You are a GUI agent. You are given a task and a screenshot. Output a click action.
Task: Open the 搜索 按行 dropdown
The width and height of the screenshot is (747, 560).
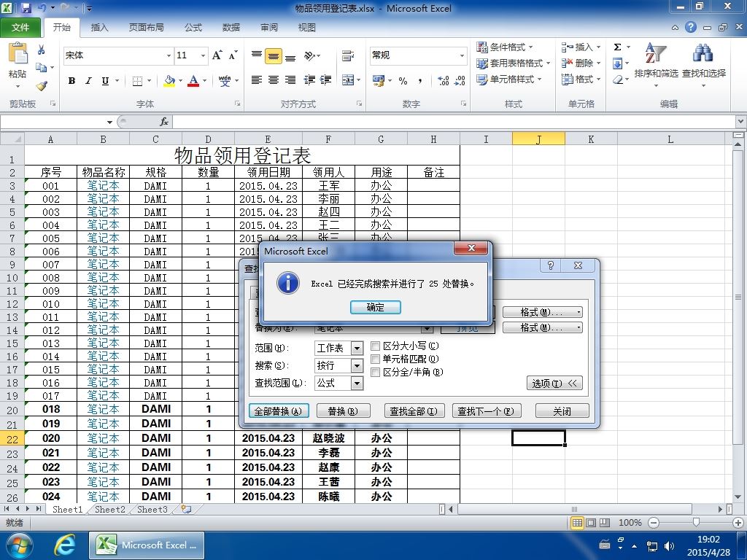(x=357, y=366)
